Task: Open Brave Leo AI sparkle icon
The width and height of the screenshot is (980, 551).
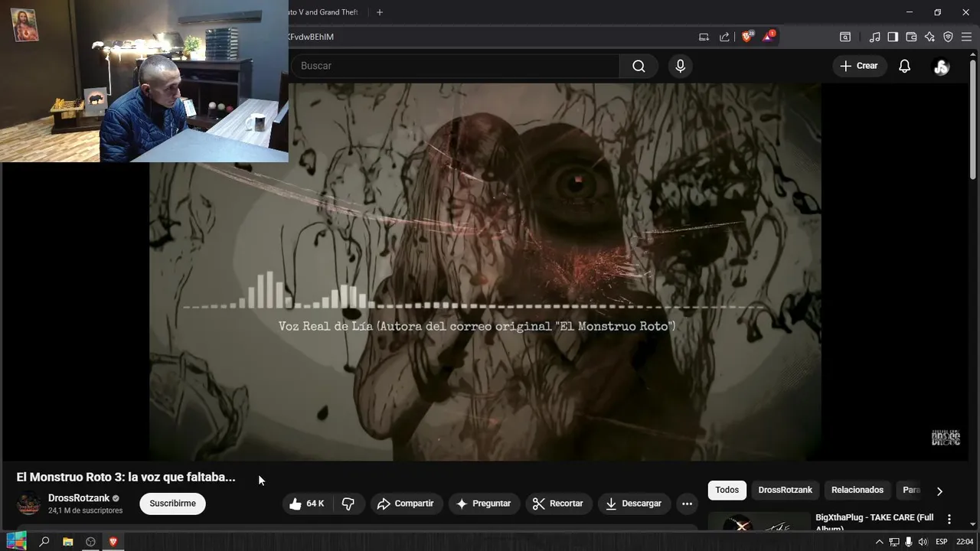Action: click(929, 37)
